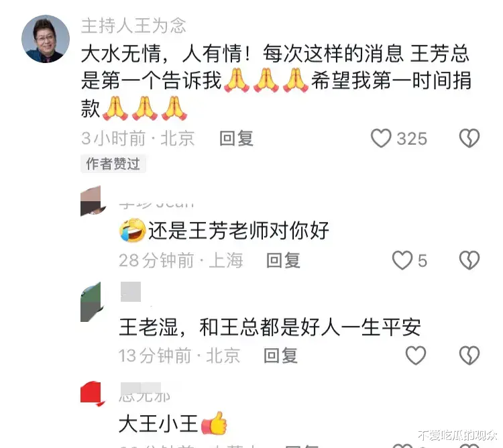
Task: Tap broken heart on 还是王芳老师对你好 comment
Action: click(x=469, y=260)
